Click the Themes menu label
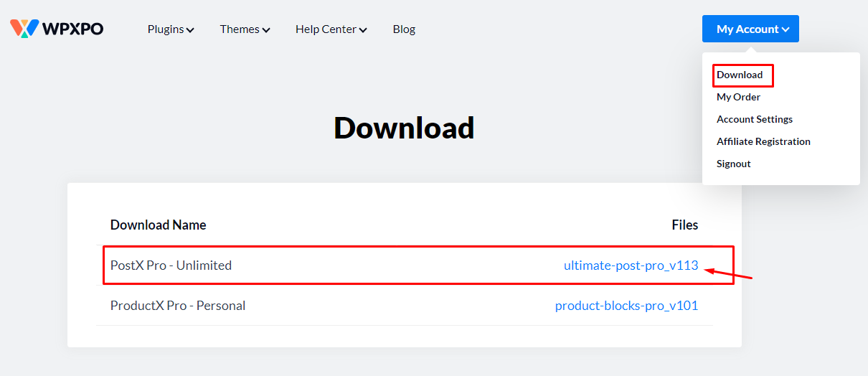 (240, 29)
